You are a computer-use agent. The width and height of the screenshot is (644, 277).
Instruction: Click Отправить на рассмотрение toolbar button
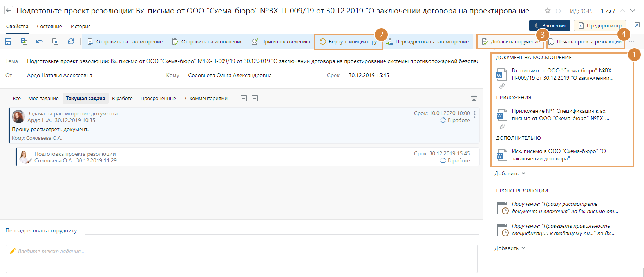tap(125, 41)
